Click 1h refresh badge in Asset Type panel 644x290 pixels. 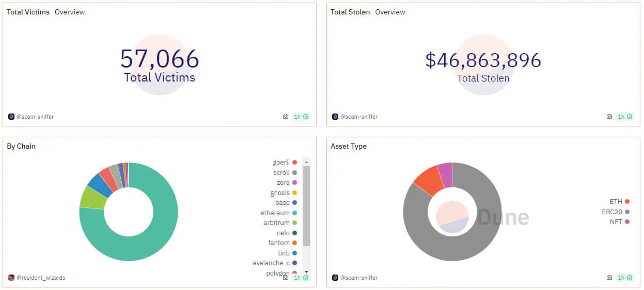pyautogui.click(x=625, y=278)
